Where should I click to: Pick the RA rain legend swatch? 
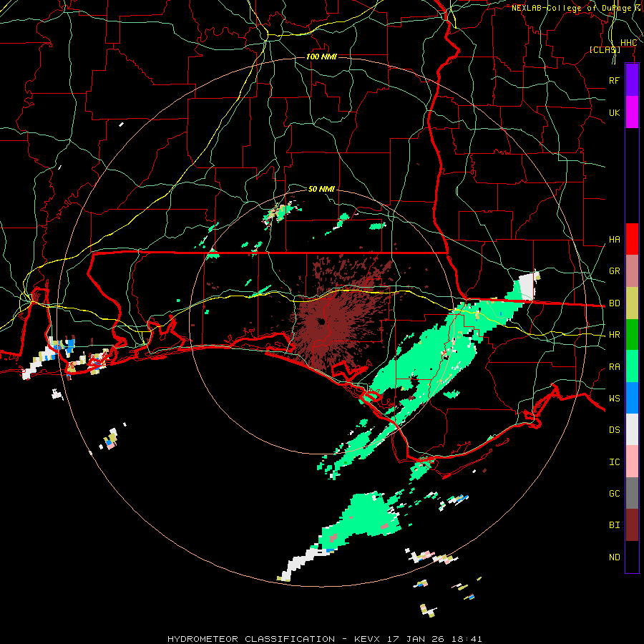click(632, 366)
